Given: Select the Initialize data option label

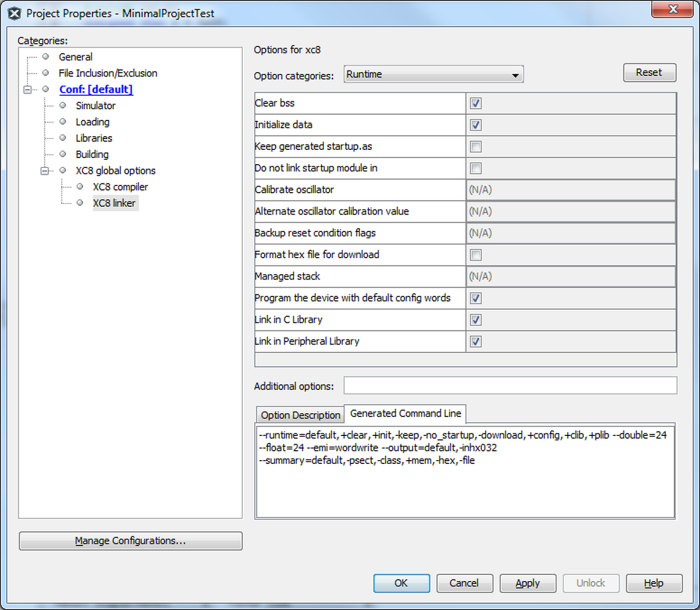Looking at the screenshot, I should [283, 125].
